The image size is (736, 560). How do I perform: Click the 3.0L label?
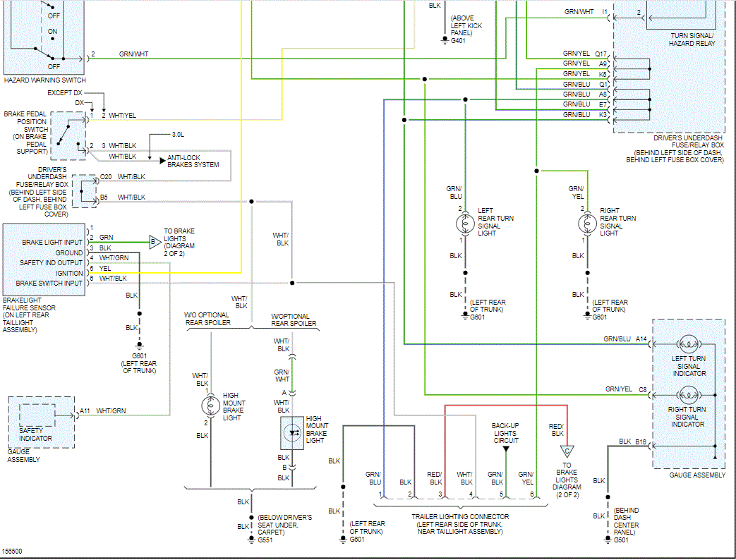click(178, 135)
